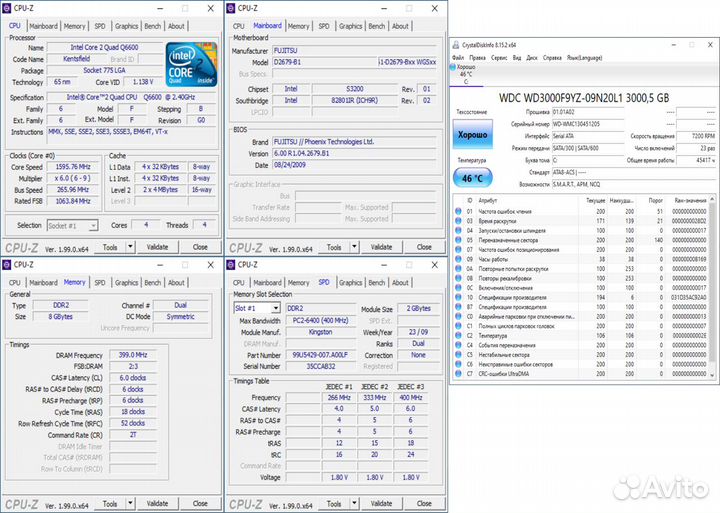Select the drive C: status indicator in CrystalDiskInfo
The width and height of the screenshot is (720, 513).
pos(466,74)
